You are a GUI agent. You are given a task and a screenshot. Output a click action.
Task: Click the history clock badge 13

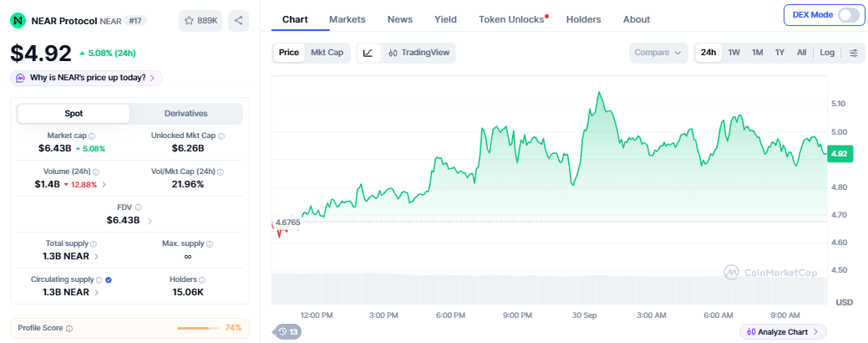click(x=288, y=332)
